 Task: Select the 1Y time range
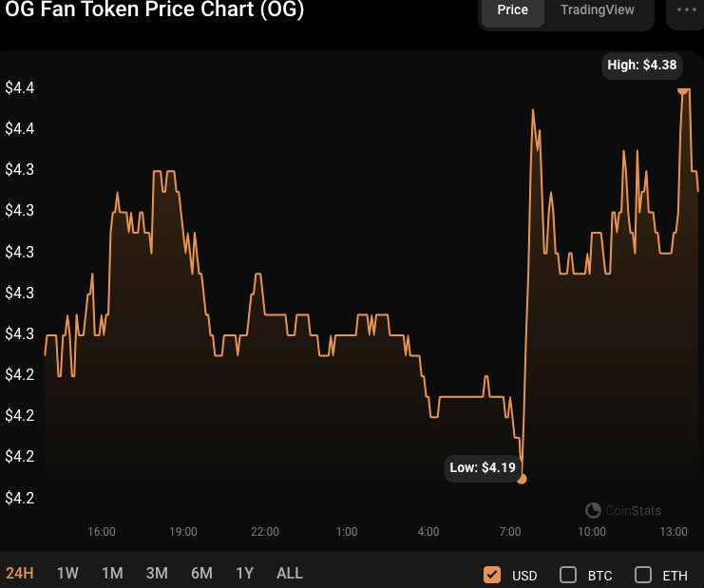pos(245,573)
